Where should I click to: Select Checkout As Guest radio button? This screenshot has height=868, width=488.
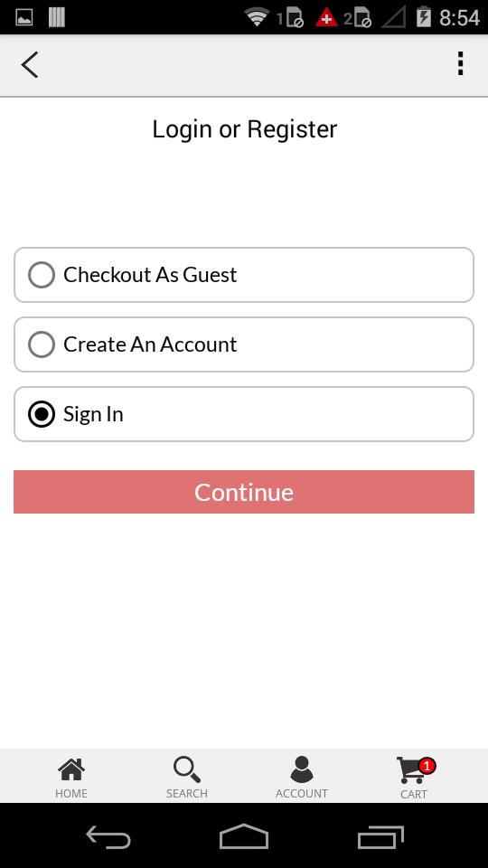42,275
